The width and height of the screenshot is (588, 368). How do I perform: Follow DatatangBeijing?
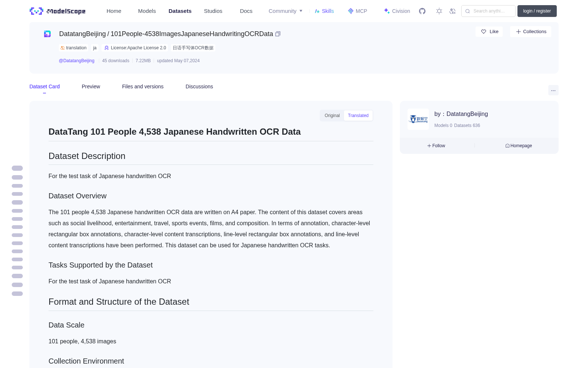[436, 146]
